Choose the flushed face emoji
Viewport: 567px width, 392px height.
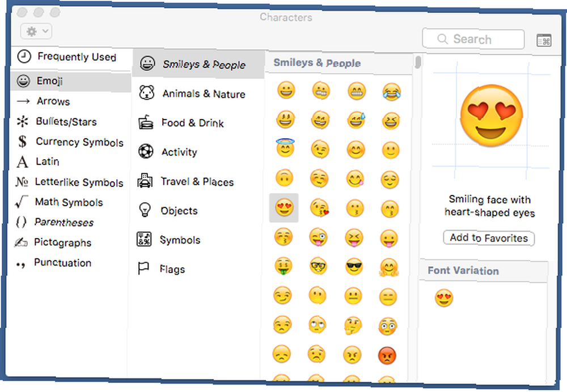pyautogui.click(x=388, y=326)
